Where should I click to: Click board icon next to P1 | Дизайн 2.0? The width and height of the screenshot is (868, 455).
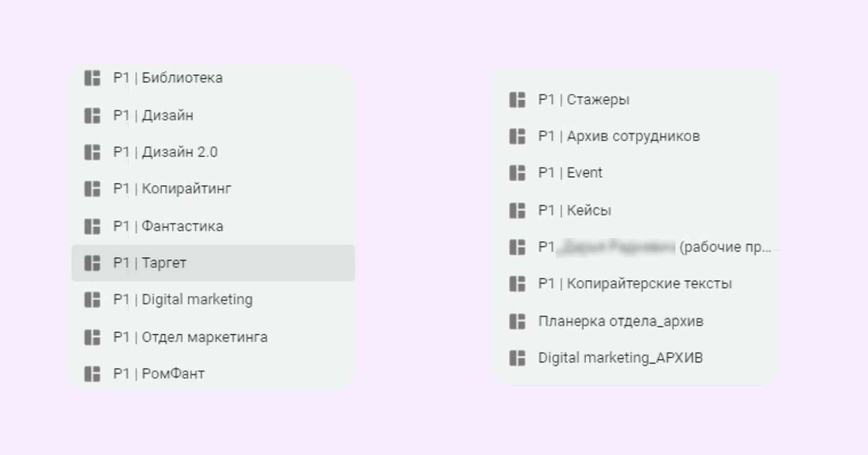coord(92,152)
